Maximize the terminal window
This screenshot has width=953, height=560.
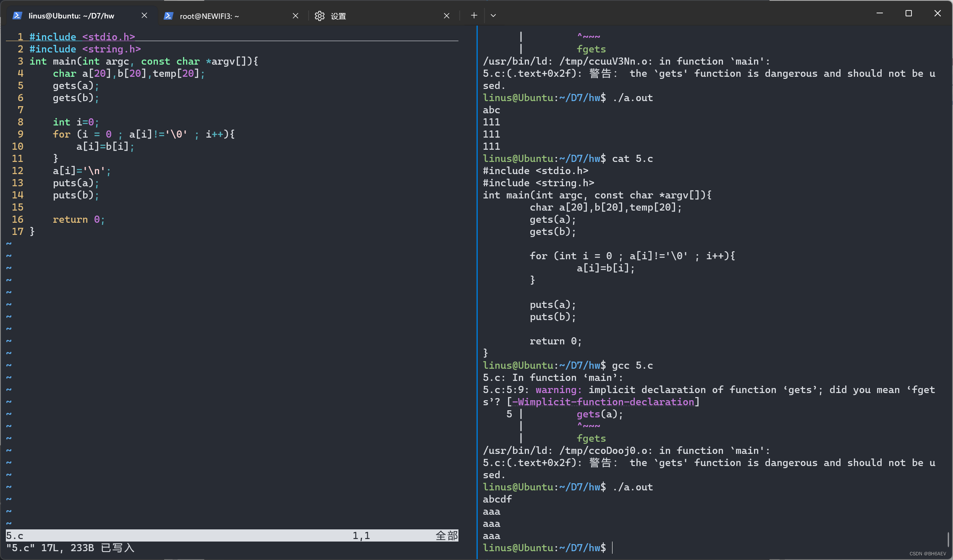coord(908,13)
